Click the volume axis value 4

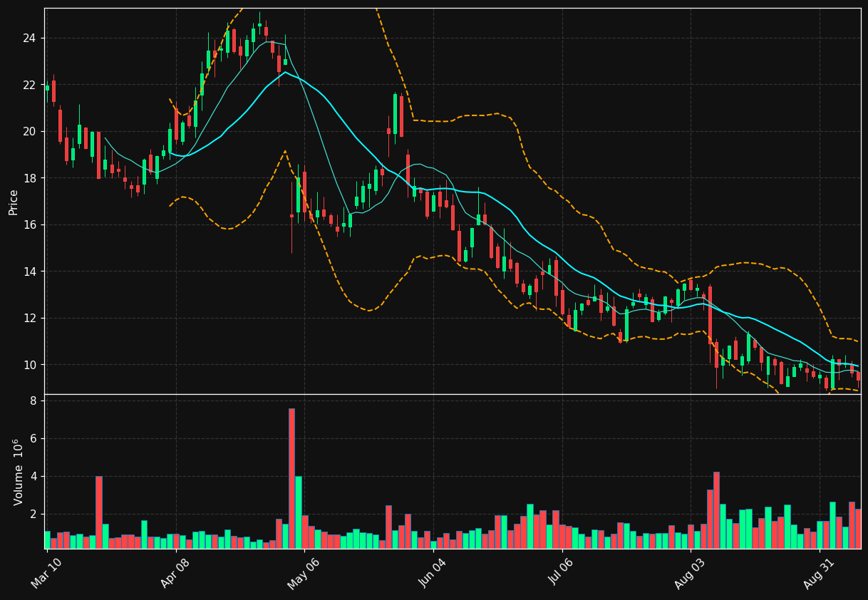tap(33, 476)
